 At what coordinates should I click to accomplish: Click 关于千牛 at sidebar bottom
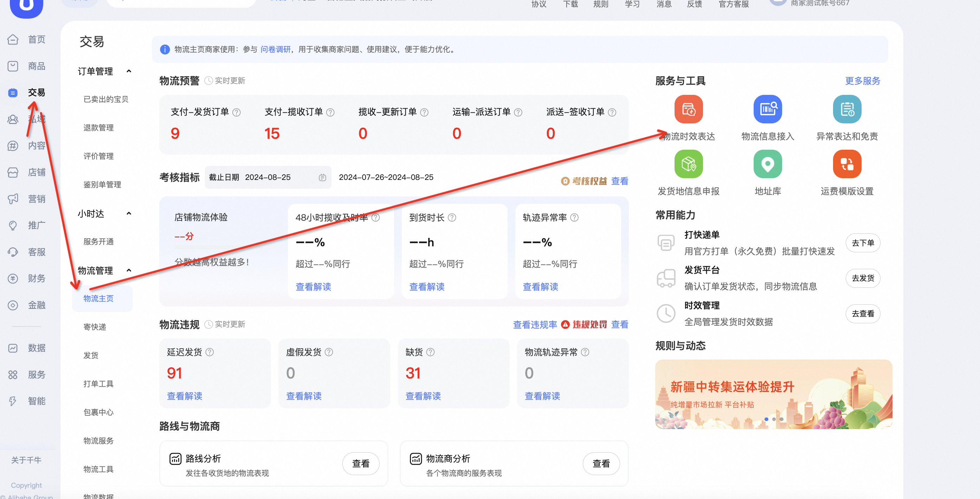click(26, 460)
